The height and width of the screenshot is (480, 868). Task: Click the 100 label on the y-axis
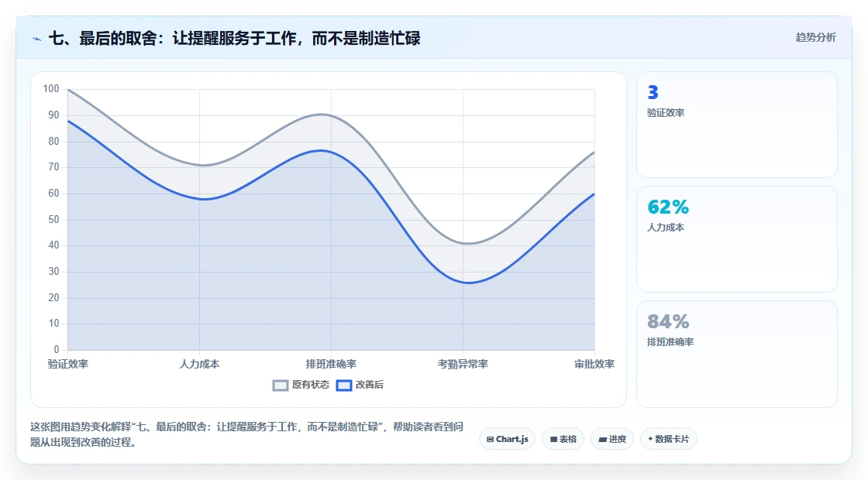coord(51,88)
